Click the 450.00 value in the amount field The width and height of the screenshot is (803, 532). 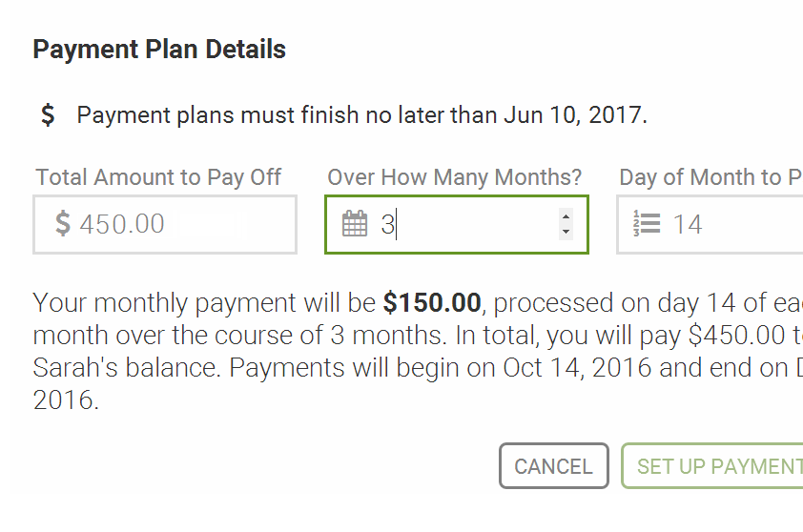[x=122, y=224]
